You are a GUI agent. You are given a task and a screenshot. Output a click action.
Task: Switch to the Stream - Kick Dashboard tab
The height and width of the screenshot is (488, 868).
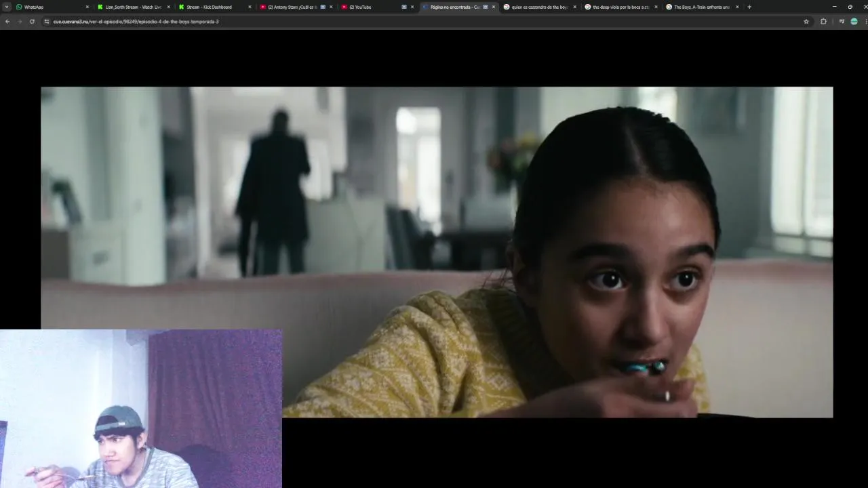(215, 7)
